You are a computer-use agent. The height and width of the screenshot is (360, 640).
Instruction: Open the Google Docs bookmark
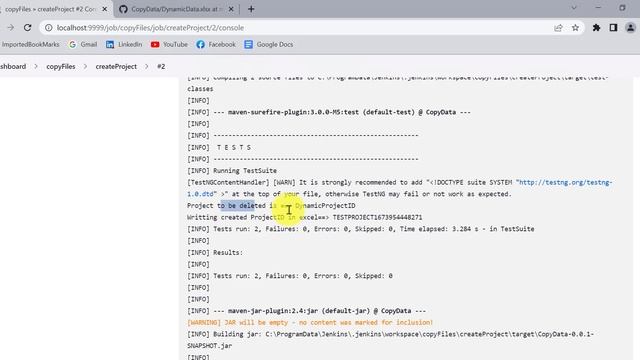tap(269, 44)
